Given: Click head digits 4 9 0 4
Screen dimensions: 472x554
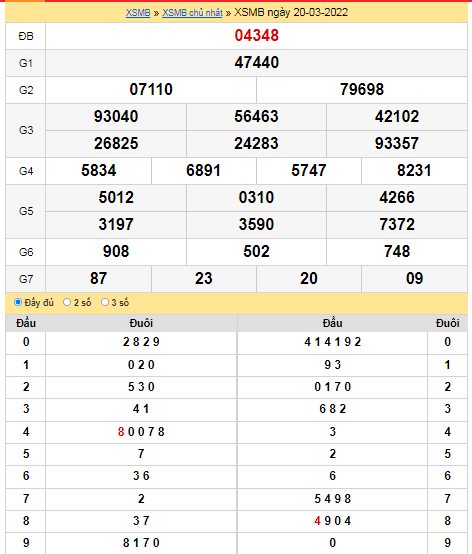Looking at the screenshot, I should click(332, 520).
